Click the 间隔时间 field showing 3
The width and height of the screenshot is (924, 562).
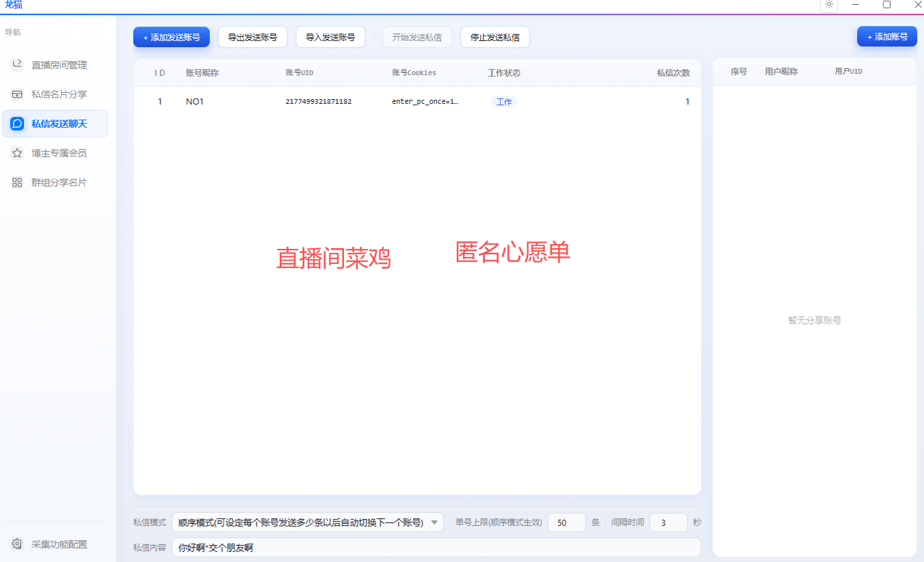coord(668,522)
